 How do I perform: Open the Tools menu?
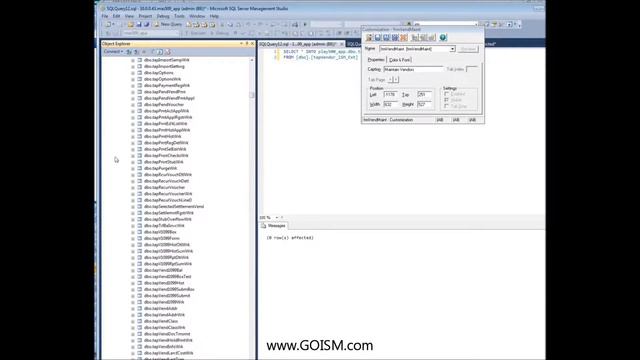(179, 16)
